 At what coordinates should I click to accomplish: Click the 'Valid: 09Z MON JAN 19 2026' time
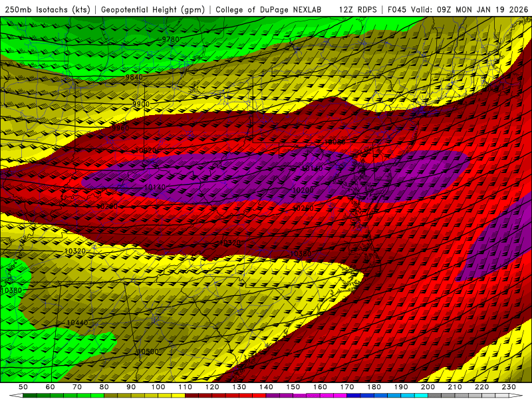(469, 10)
